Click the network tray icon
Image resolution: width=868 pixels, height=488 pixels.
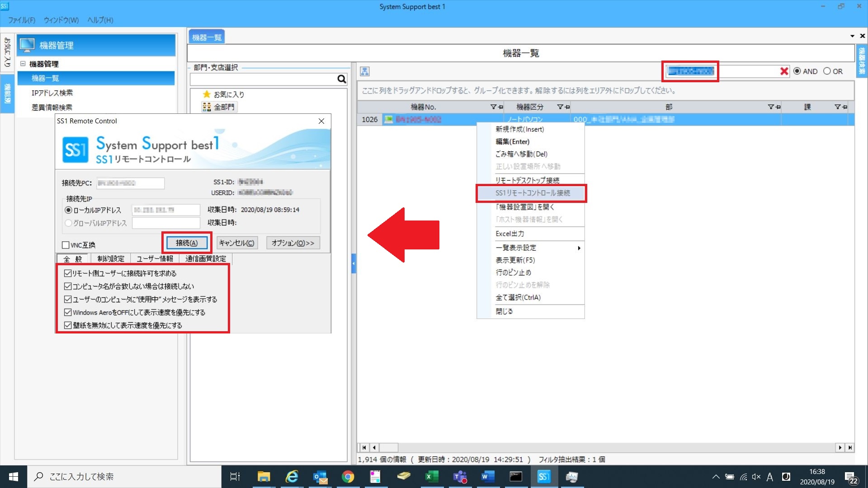point(743,477)
